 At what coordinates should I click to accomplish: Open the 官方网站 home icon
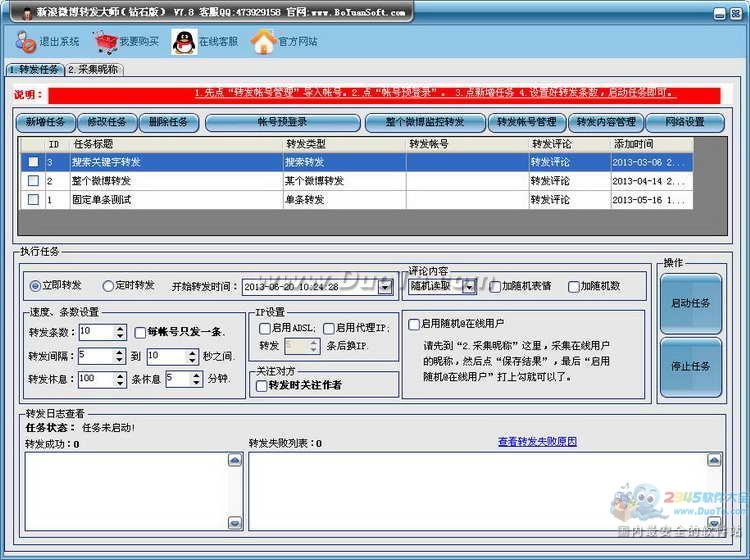click(264, 42)
